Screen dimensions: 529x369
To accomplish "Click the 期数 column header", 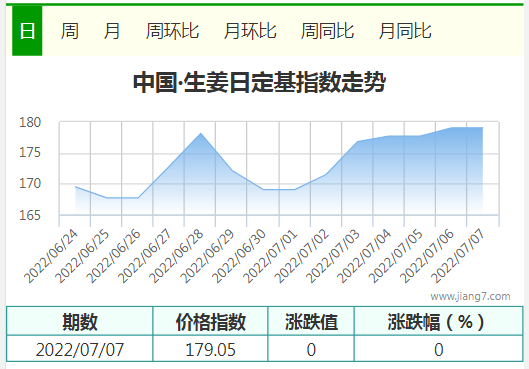I will coord(80,321).
